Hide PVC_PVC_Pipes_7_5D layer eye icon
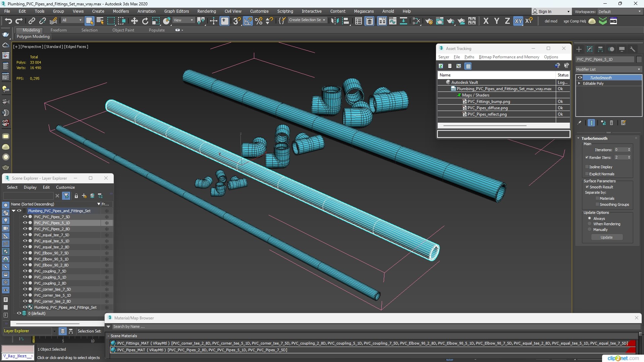Screen dimensions: 644x362 point(25,217)
